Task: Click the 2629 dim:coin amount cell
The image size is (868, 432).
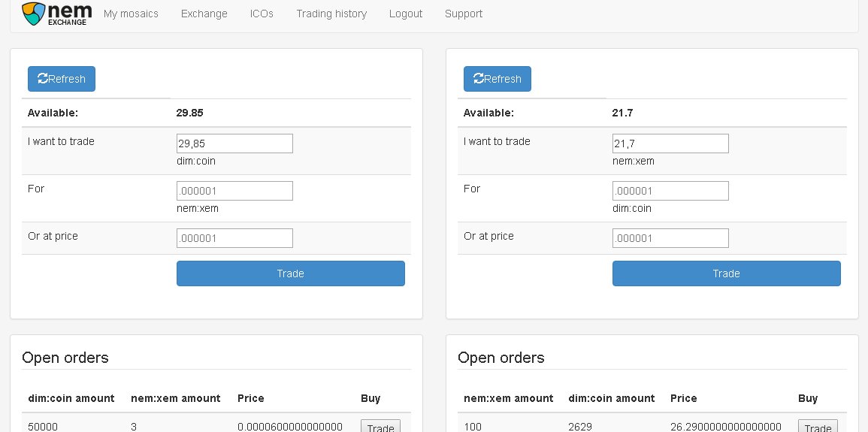Action: 580,427
